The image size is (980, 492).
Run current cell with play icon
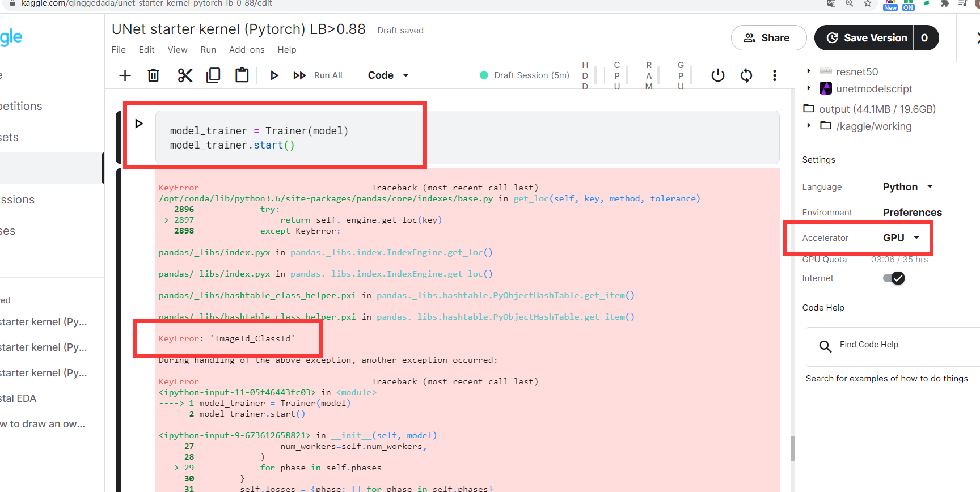274,75
